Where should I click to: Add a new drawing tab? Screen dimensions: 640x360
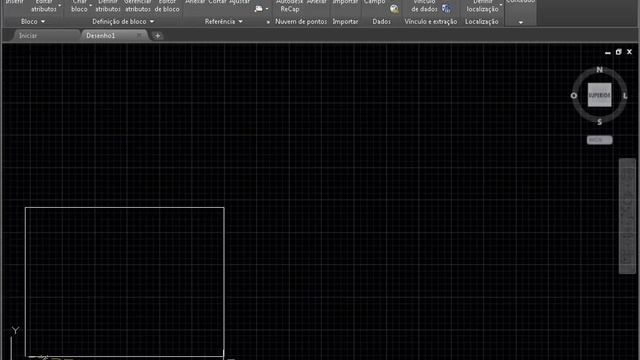(158, 36)
